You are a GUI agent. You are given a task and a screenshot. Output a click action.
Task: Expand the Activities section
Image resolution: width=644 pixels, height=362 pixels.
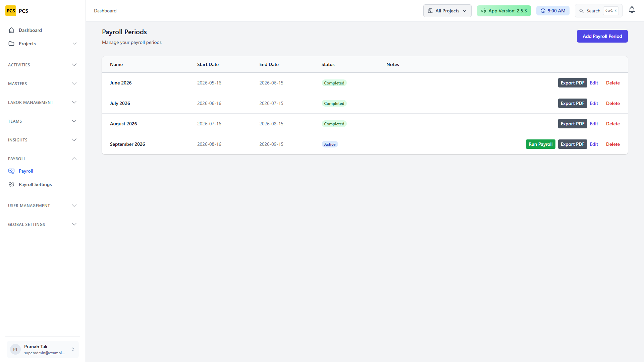pos(43,65)
